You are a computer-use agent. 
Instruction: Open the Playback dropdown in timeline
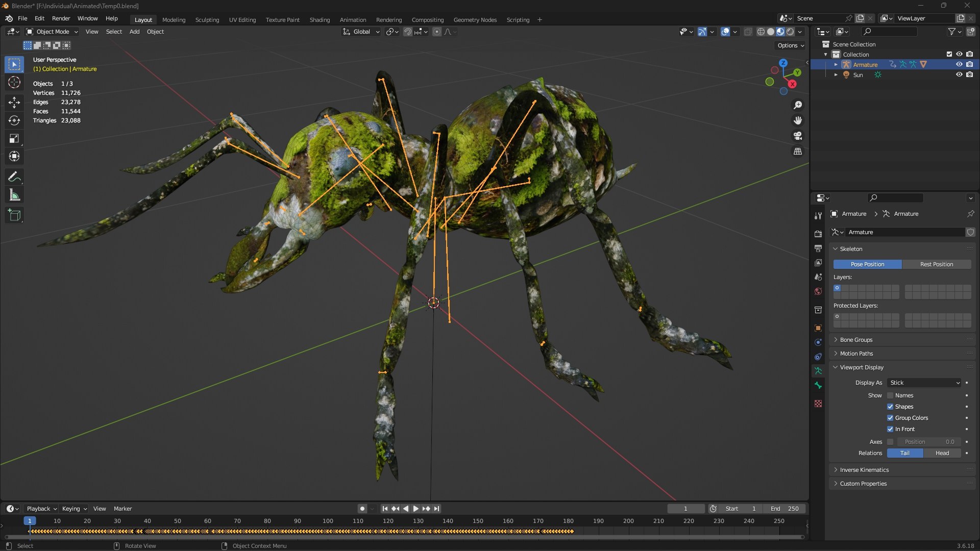pyautogui.click(x=41, y=509)
